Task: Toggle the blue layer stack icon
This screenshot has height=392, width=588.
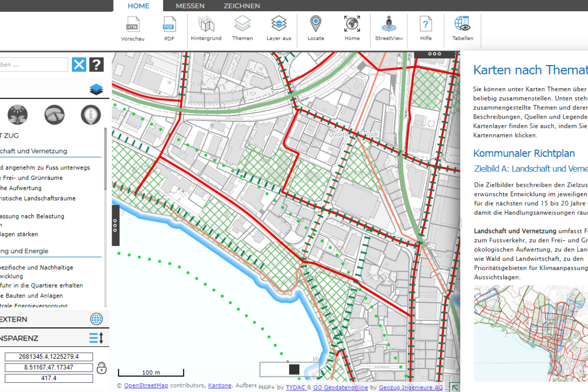Action: click(x=97, y=90)
